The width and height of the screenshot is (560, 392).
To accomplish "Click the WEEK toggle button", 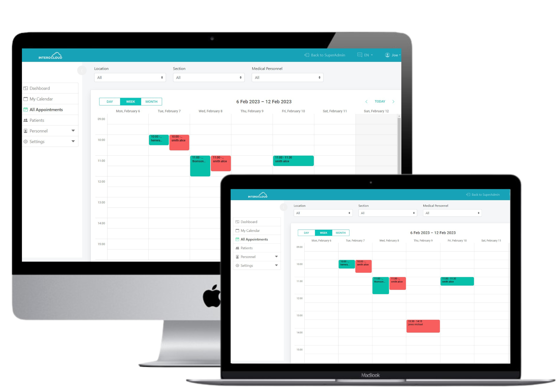I will click(130, 101).
